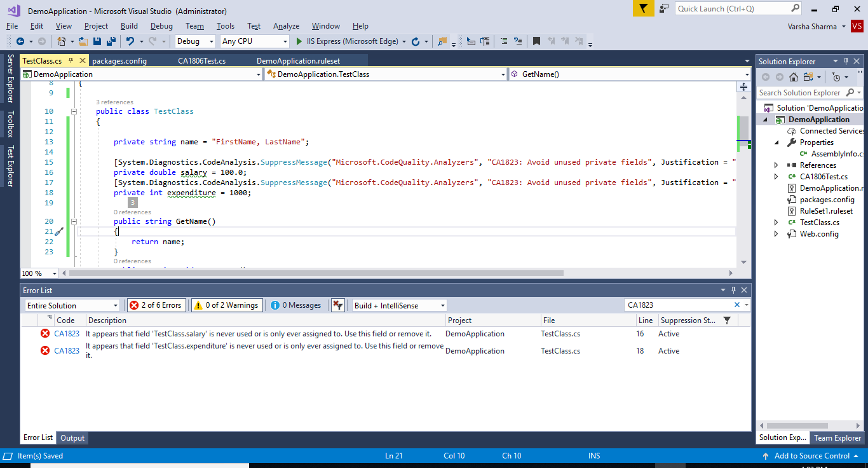868x468 pixels.
Task: Clear the CA1823 search box in Error List
Action: click(x=736, y=304)
